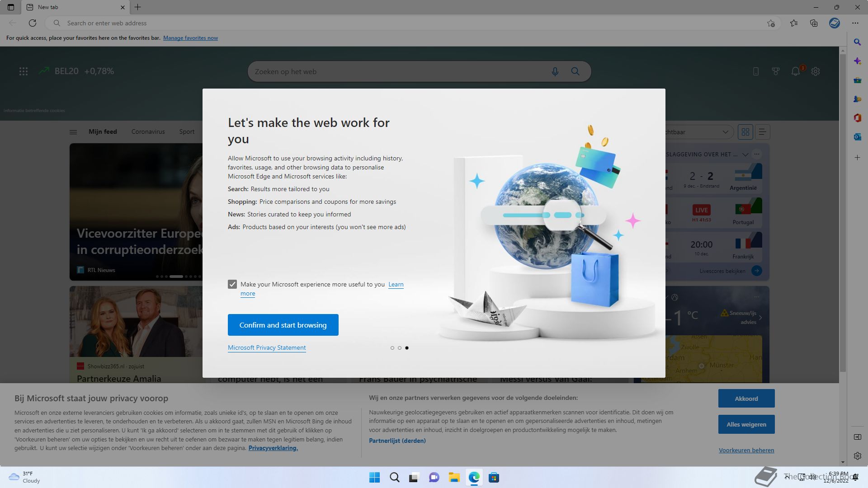This screenshot has width=868, height=488.
Task: Open notifications bell icon
Action: [x=796, y=71]
